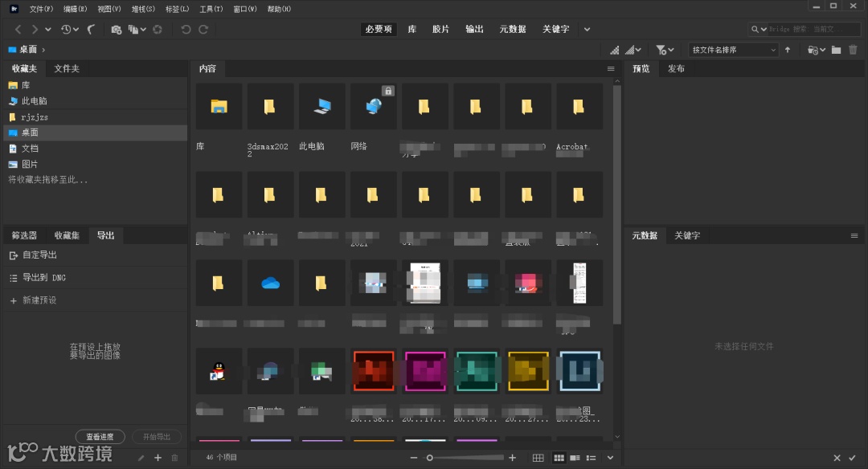Add new export preset plus icon
868x469 pixels.
coord(158,458)
